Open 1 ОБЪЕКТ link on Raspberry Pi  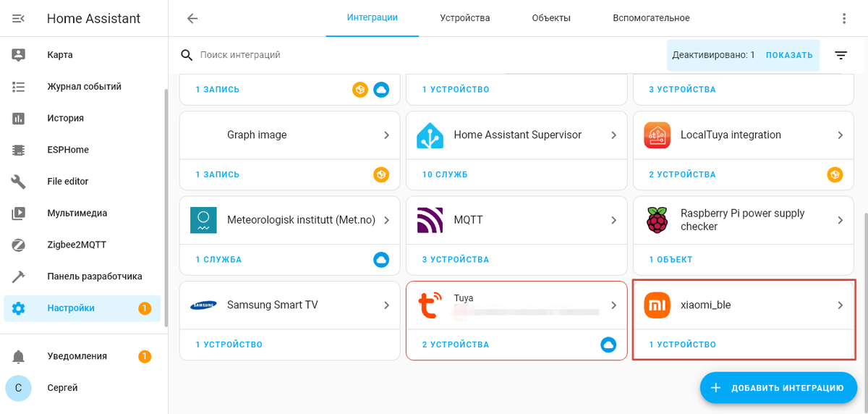click(x=671, y=259)
